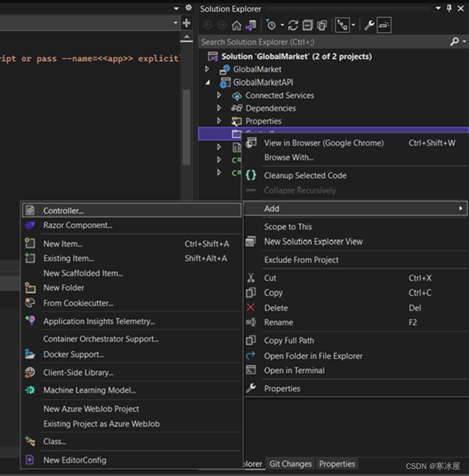Select New Azure WebJob Project
Screen dimensions: 469x476
point(132,409)
